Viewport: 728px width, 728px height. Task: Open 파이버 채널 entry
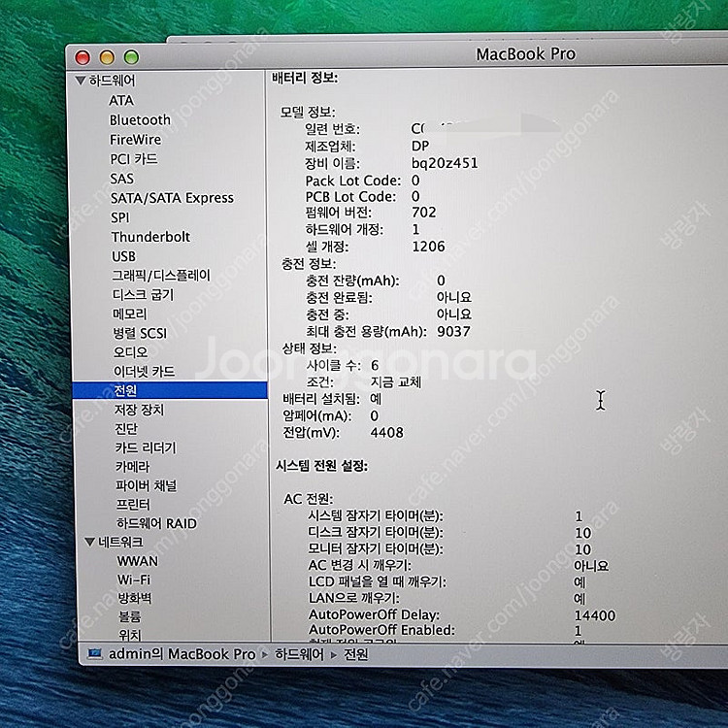tap(147, 485)
